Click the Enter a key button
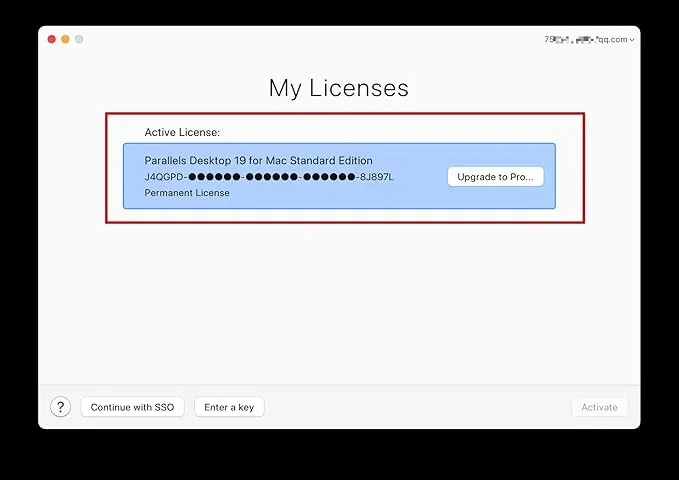 229,407
